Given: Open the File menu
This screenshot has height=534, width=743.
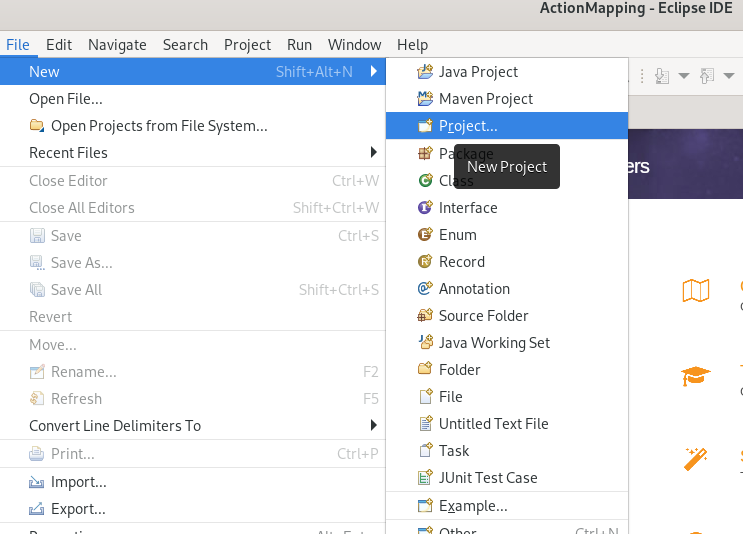Looking at the screenshot, I should pyautogui.click(x=18, y=45).
